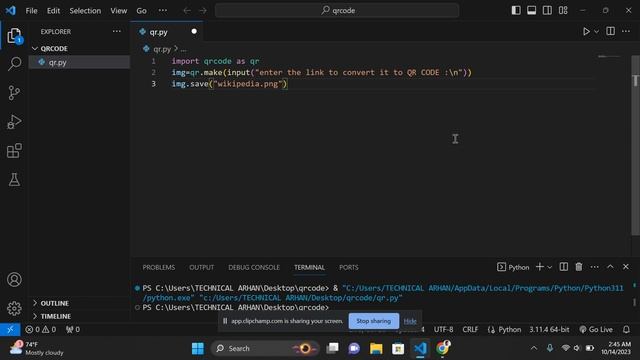Go forward with the navigation arrow
The height and width of the screenshot is (360, 640).
(203, 11)
